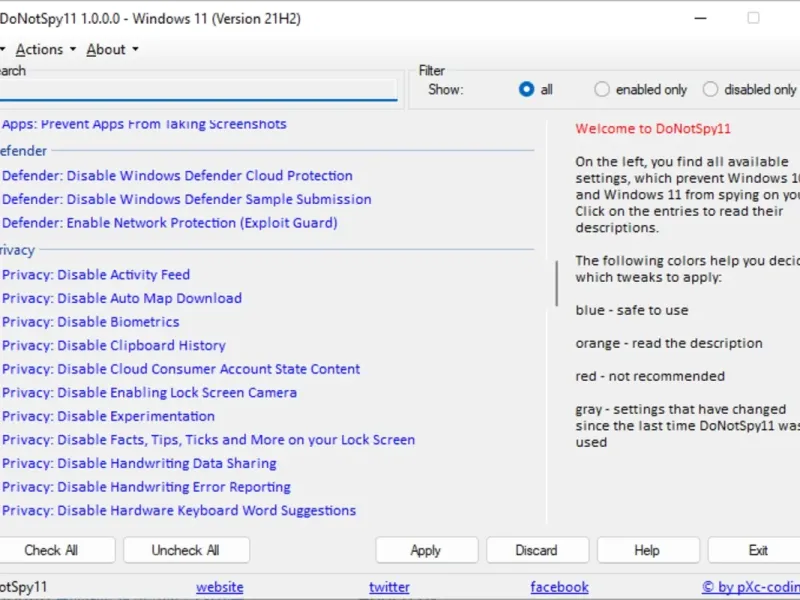The height and width of the screenshot is (600, 800).
Task: Show enabled only settings
Action: (602, 89)
